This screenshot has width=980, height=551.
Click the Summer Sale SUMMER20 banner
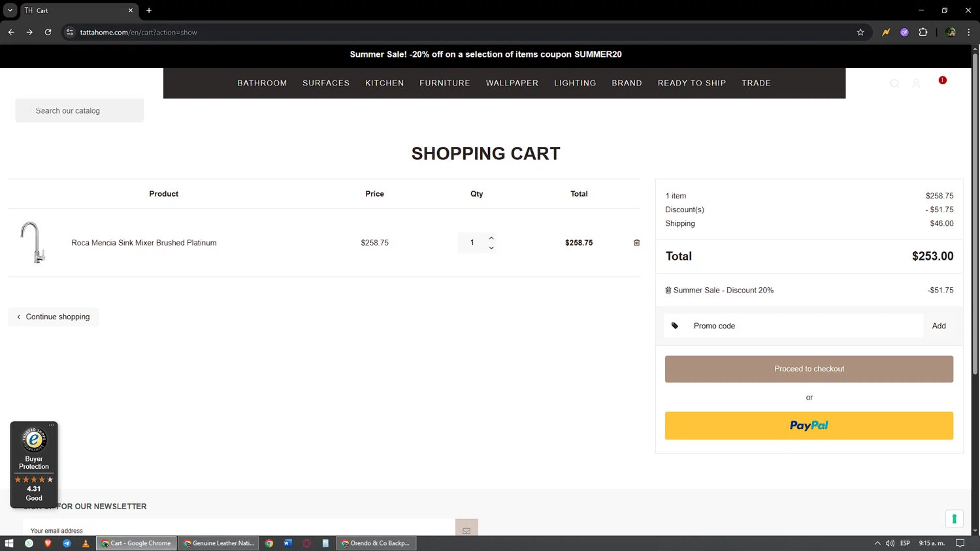coord(485,54)
